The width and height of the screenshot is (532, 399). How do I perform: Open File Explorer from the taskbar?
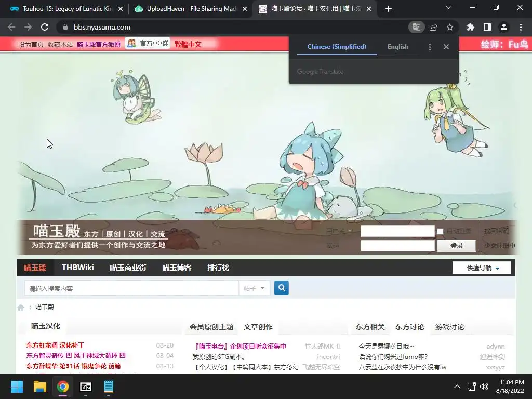click(x=39, y=387)
